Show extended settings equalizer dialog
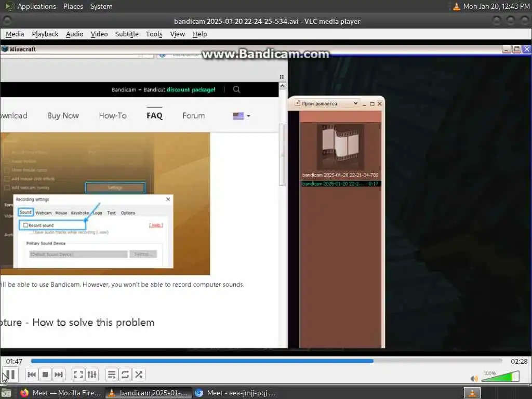This screenshot has height=399, width=532. click(92, 375)
